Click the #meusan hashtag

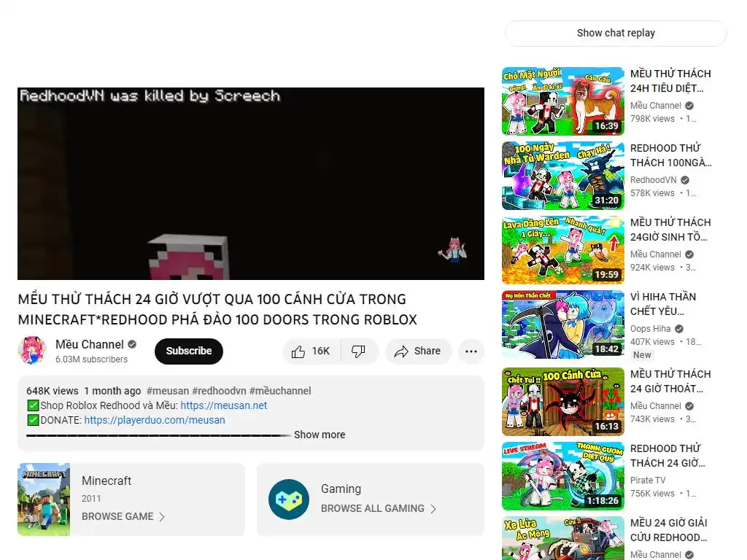click(168, 391)
